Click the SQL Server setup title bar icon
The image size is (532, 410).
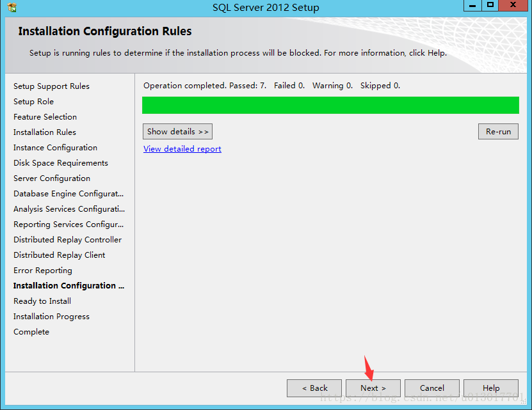pos(12,7)
